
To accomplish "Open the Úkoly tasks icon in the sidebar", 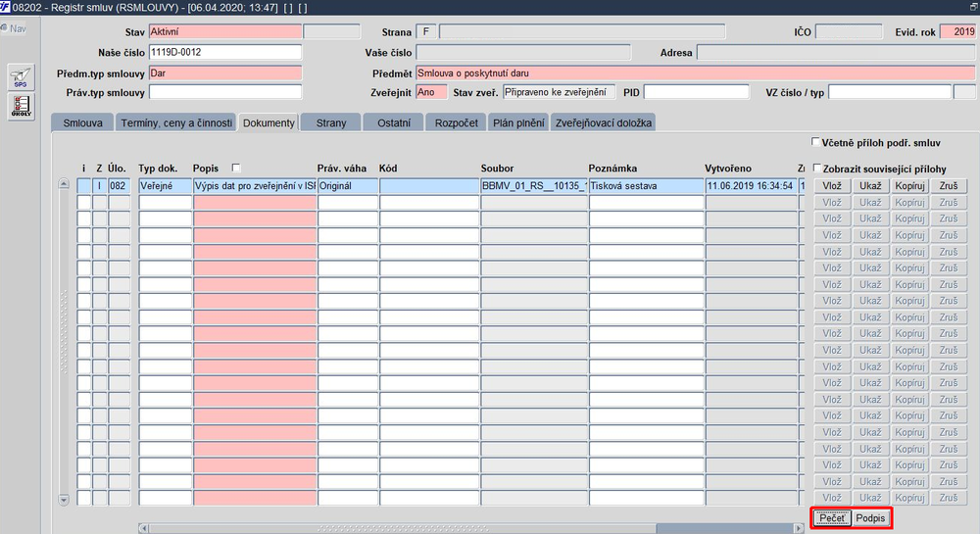I will click(21, 106).
